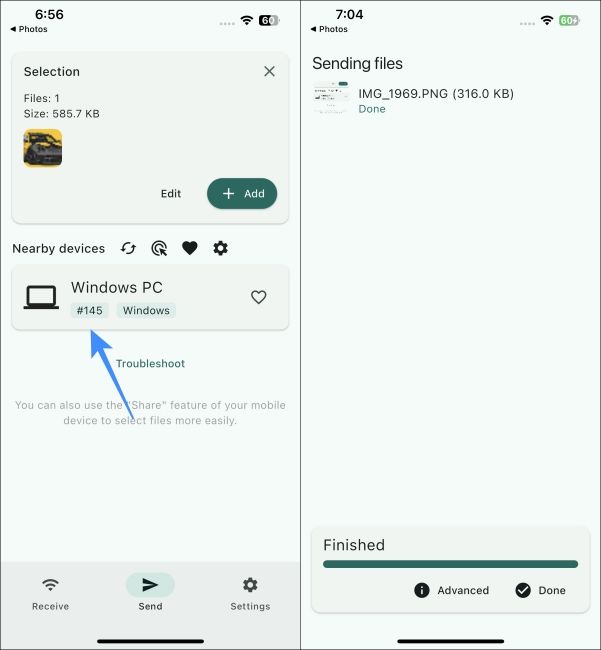601x650 pixels.
Task: Open the Settings tab
Action: [250, 595]
